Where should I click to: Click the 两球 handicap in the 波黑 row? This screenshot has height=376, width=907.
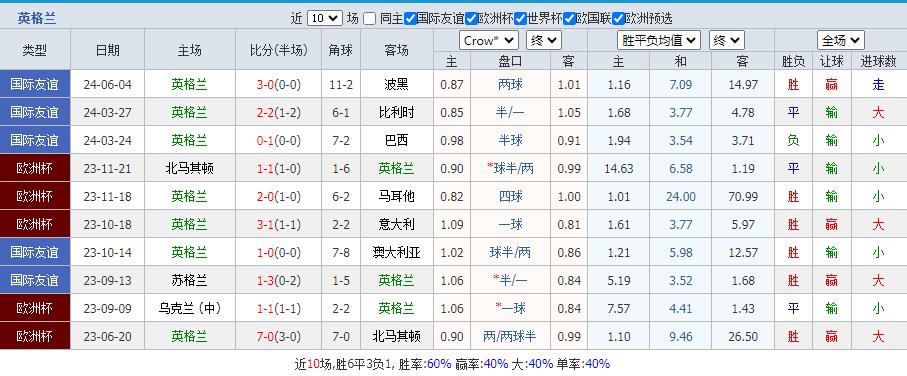click(x=510, y=84)
